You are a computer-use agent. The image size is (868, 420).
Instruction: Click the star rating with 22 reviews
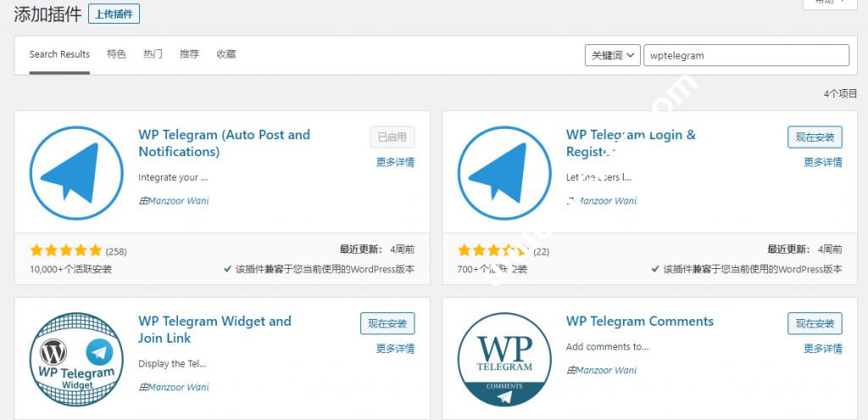tap(494, 251)
